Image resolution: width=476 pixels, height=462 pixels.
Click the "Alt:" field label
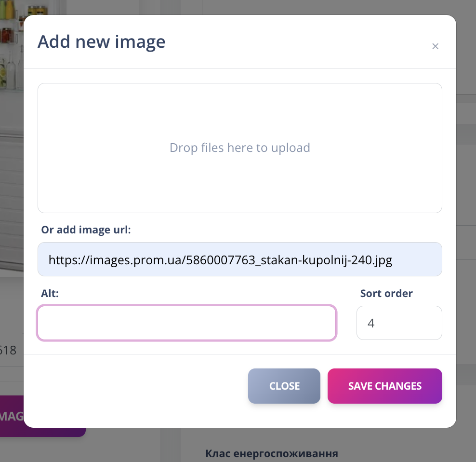pyautogui.click(x=50, y=293)
